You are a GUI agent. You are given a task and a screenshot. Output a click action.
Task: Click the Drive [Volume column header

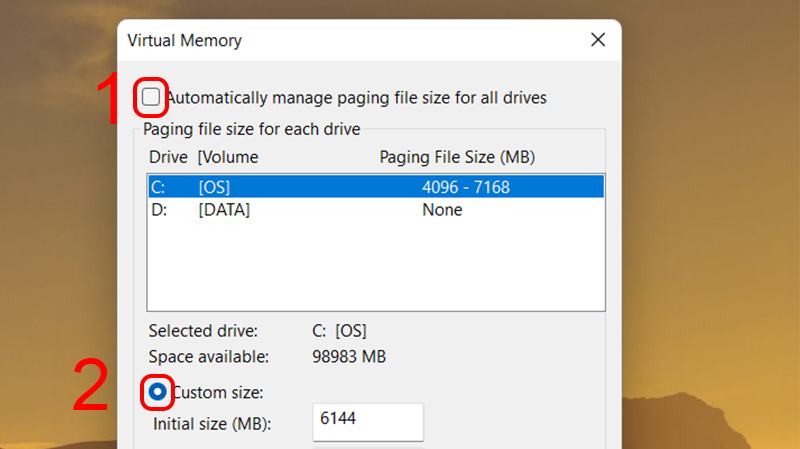point(203,157)
